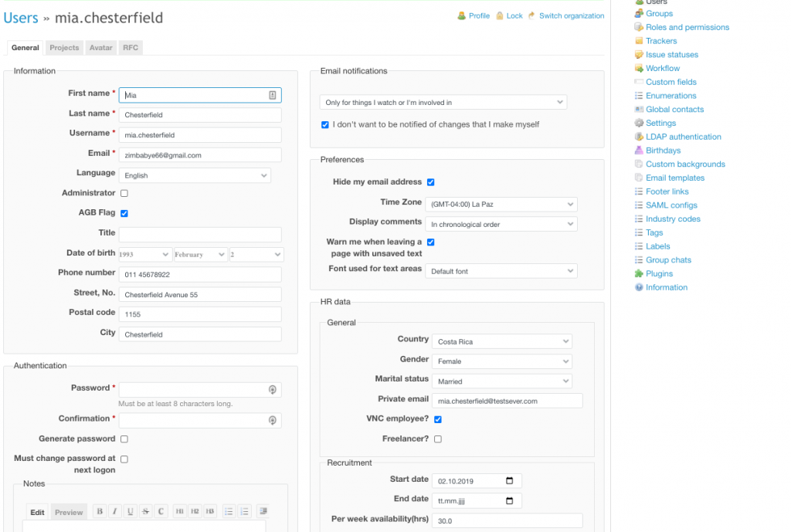
Task: Uncheck Hide my email address
Action: tap(431, 182)
